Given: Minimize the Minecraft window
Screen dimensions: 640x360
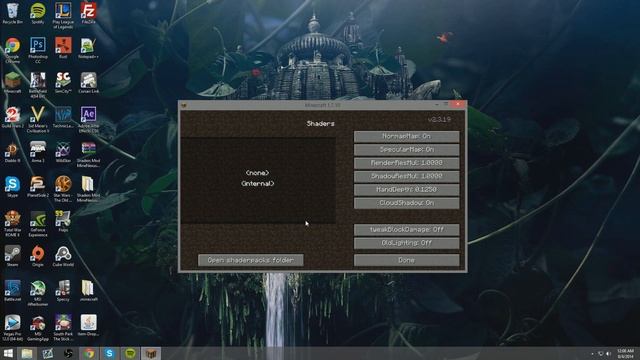Looking at the screenshot, I should [437, 104].
